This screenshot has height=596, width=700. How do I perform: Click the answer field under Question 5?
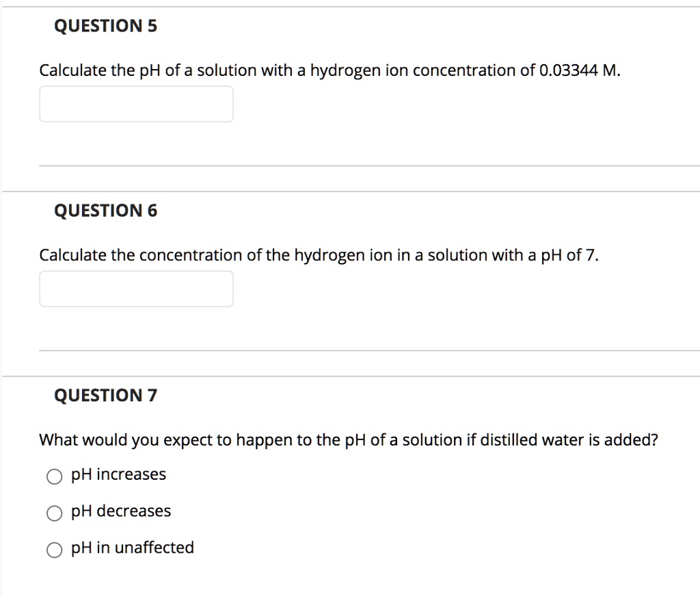pyautogui.click(x=136, y=104)
